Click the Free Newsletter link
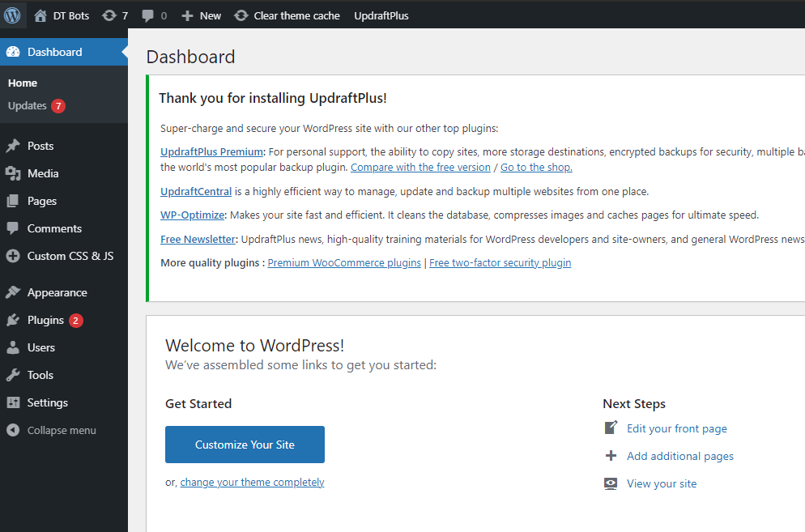This screenshot has height=532, width=805. [198, 240]
